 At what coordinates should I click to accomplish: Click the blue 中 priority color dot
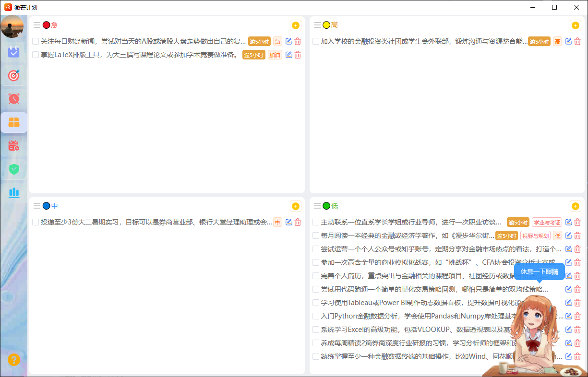pyautogui.click(x=47, y=206)
